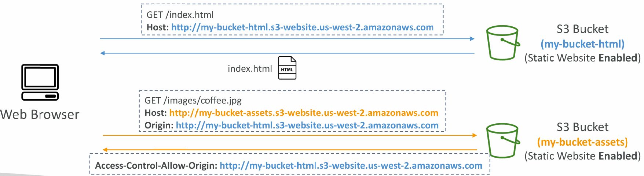Open the orange my-bucket-assets Host URL
This screenshot has width=644, height=176.
point(304,113)
